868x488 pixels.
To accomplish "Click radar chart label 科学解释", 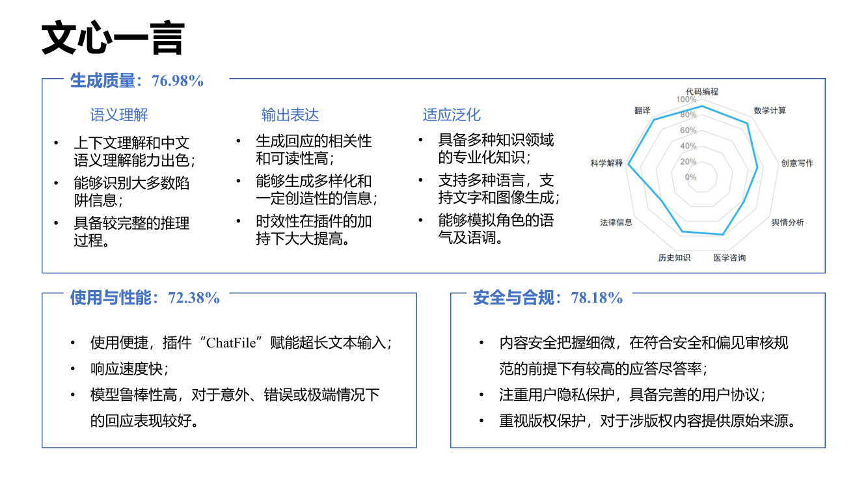I will (x=606, y=163).
